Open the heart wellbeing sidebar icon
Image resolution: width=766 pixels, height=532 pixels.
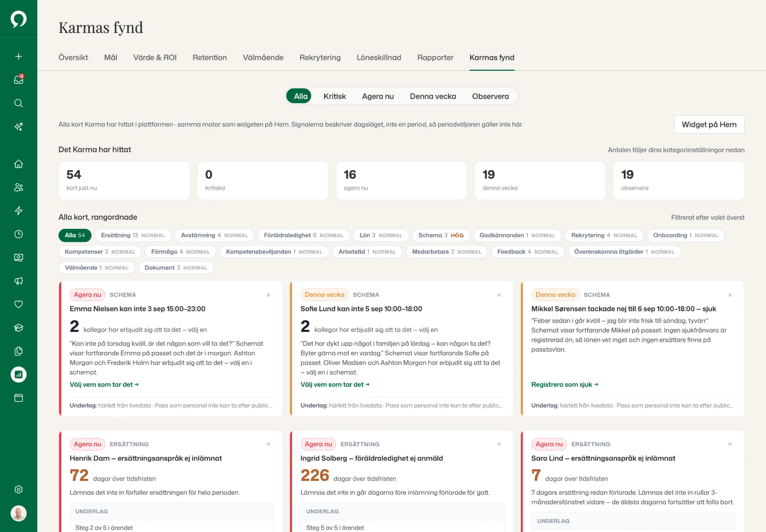pos(18,304)
